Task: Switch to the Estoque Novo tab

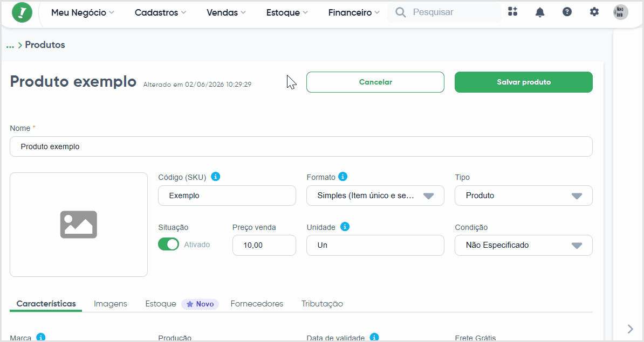Action: click(x=182, y=304)
